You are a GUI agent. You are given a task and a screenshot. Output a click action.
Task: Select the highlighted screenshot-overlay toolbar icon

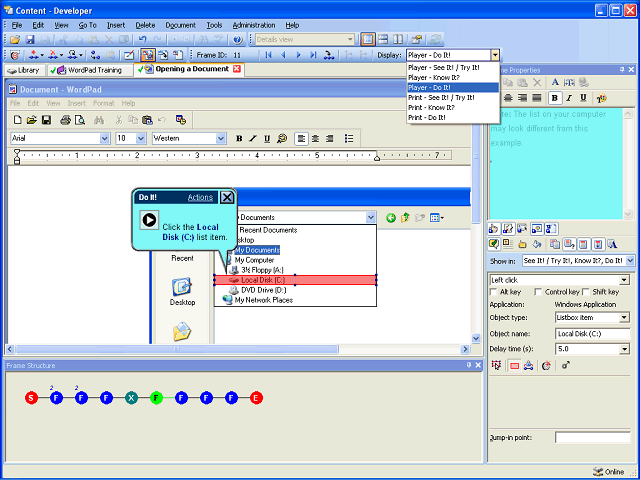[148, 55]
